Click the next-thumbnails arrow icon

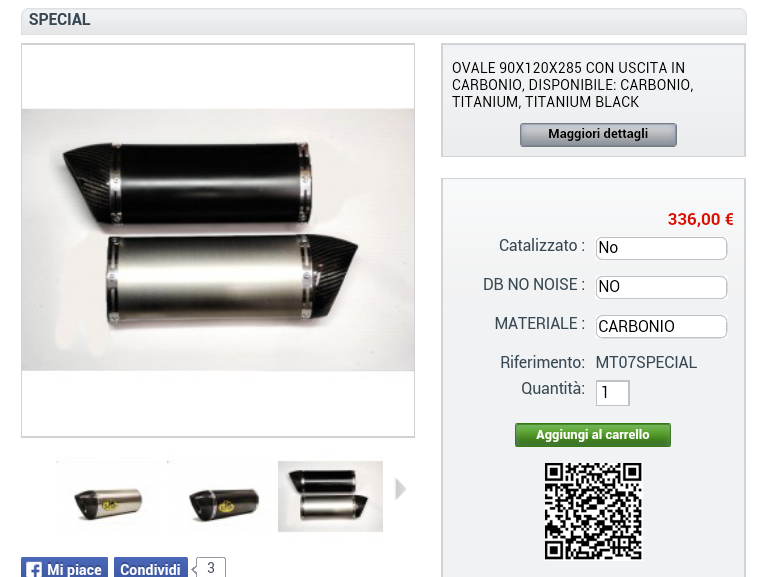pos(401,489)
